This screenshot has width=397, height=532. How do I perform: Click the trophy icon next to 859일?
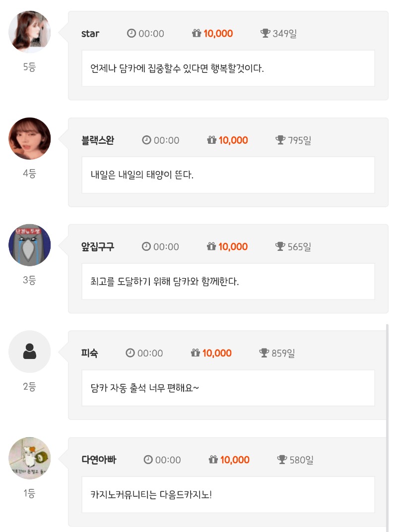(264, 353)
